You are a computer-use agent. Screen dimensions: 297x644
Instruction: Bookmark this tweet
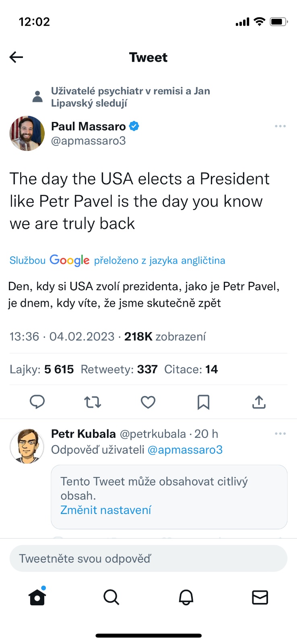(x=203, y=402)
